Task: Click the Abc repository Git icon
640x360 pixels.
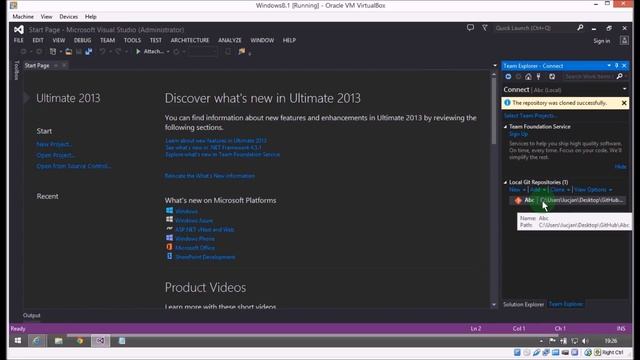Action: tap(518, 200)
